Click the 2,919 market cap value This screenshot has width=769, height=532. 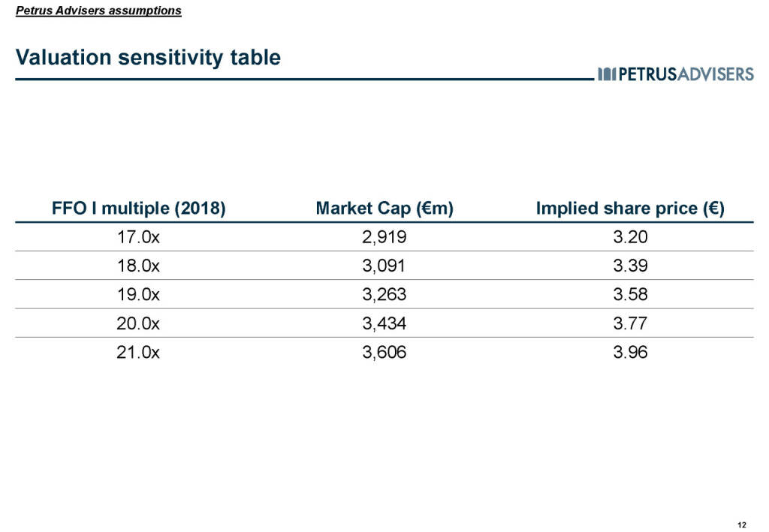point(384,238)
